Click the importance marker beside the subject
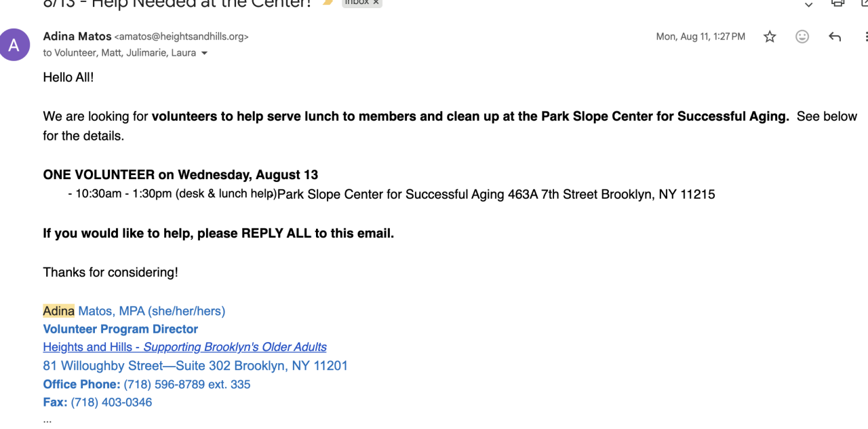 tap(328, 3)
